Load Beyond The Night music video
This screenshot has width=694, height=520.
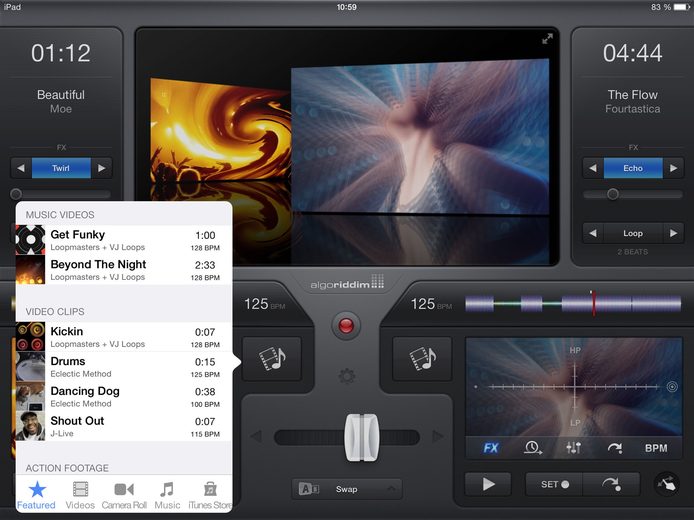[x=124, y=270]
